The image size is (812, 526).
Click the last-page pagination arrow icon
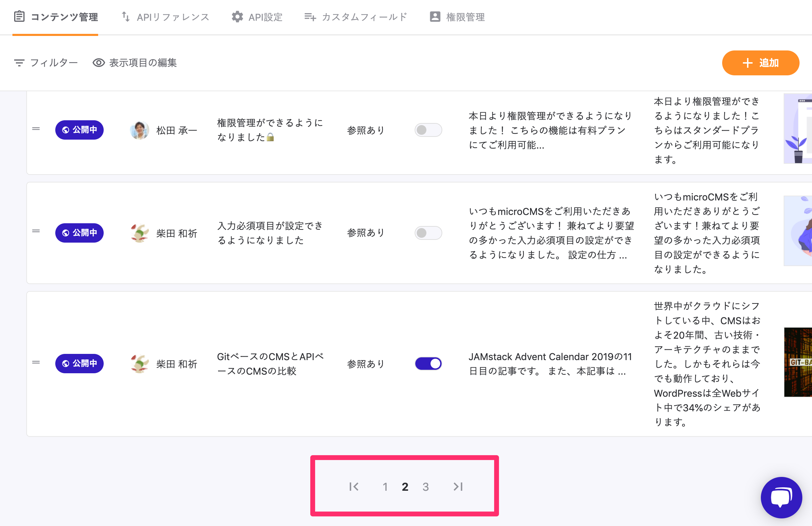coord(458,487)
